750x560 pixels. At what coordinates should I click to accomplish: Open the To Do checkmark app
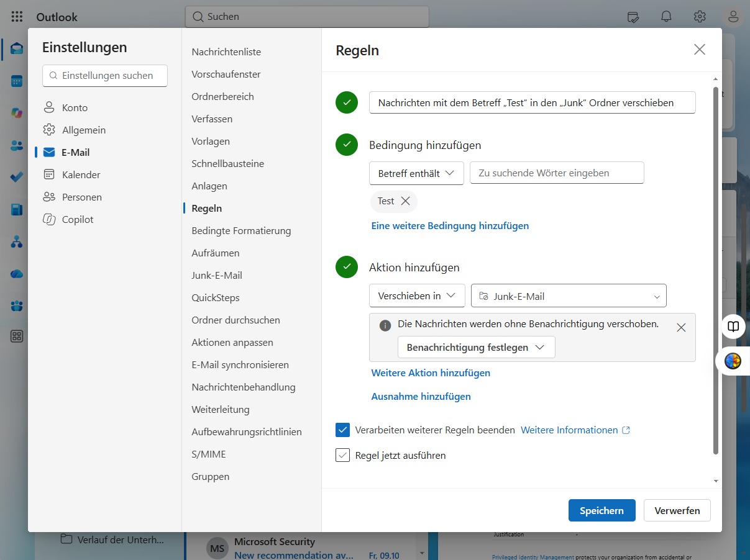click(x=17, y=178)
